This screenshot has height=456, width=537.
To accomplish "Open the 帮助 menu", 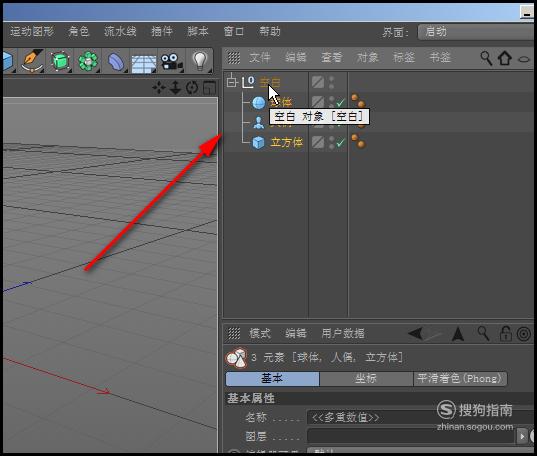I will coord(270,32).
